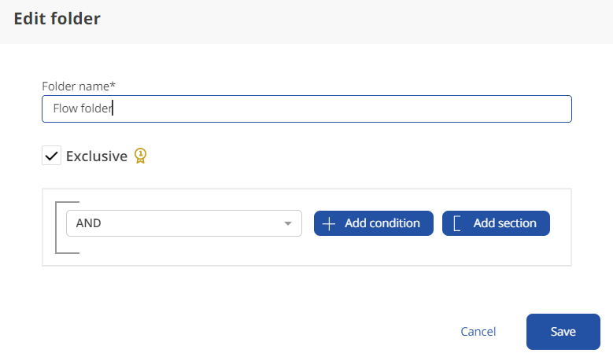
Task: Click empty space in the condition builder panel
Action: click(x=315, y=252)
